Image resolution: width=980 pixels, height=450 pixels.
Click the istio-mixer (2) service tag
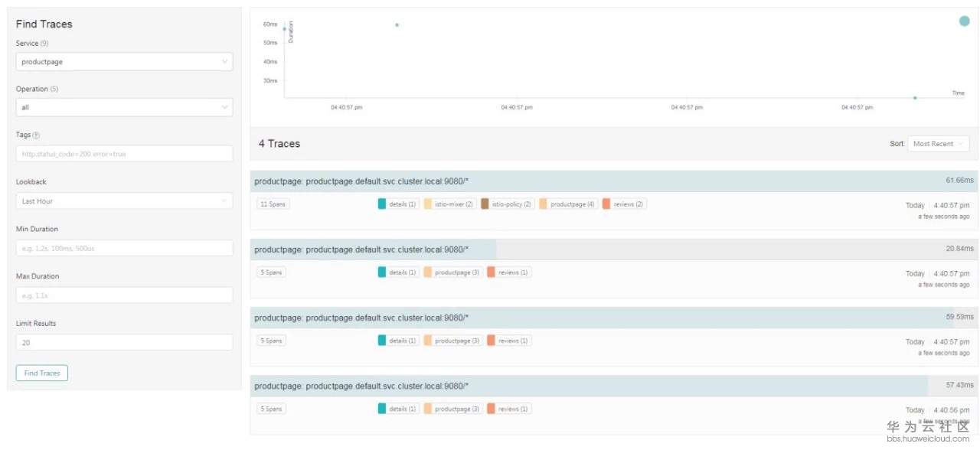[449, 204]
